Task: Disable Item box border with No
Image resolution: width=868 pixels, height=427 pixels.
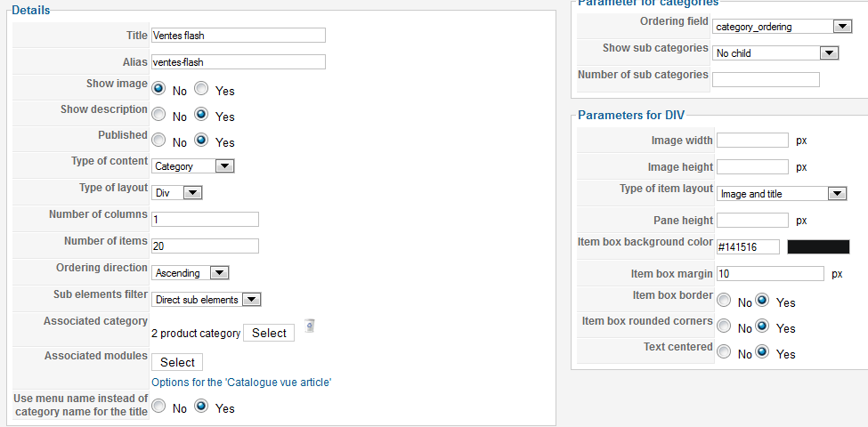Action: 724,301
